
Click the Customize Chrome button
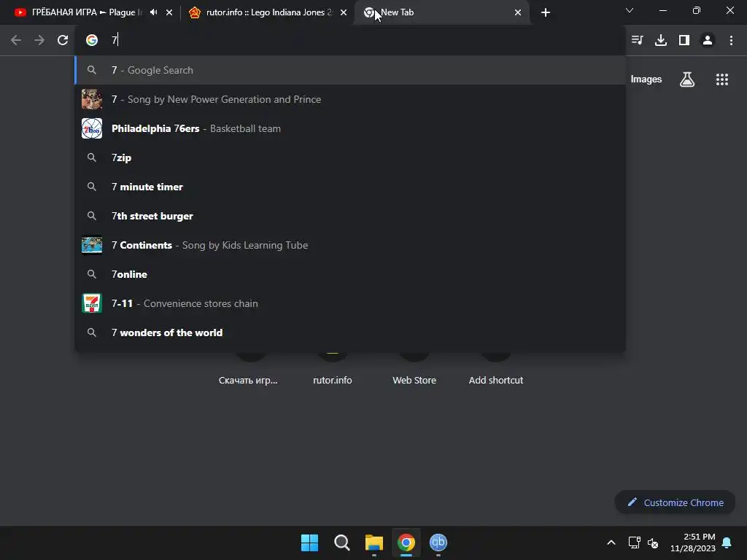point(675,502)
